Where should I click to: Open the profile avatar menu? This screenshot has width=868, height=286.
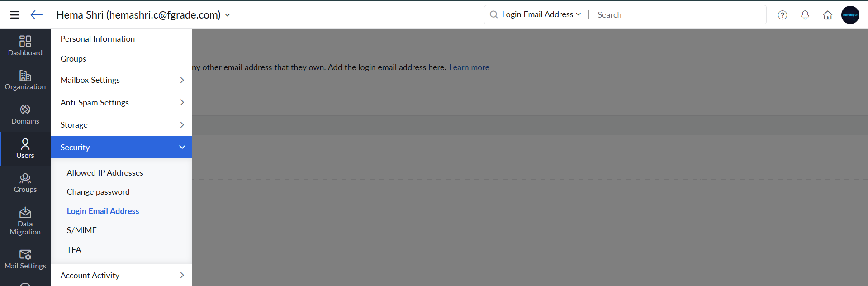tap(850, 15)
